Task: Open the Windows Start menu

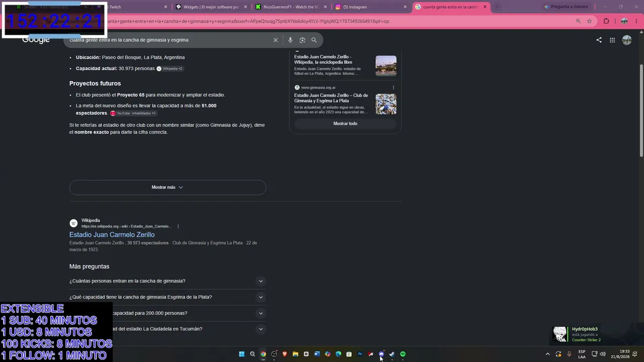Action: coord(242,354)
